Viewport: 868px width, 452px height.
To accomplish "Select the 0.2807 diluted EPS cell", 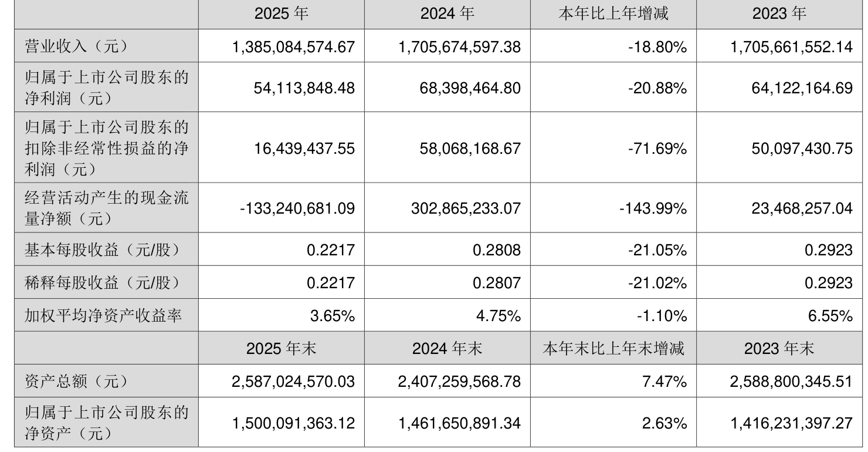I will tap(496, 283).
